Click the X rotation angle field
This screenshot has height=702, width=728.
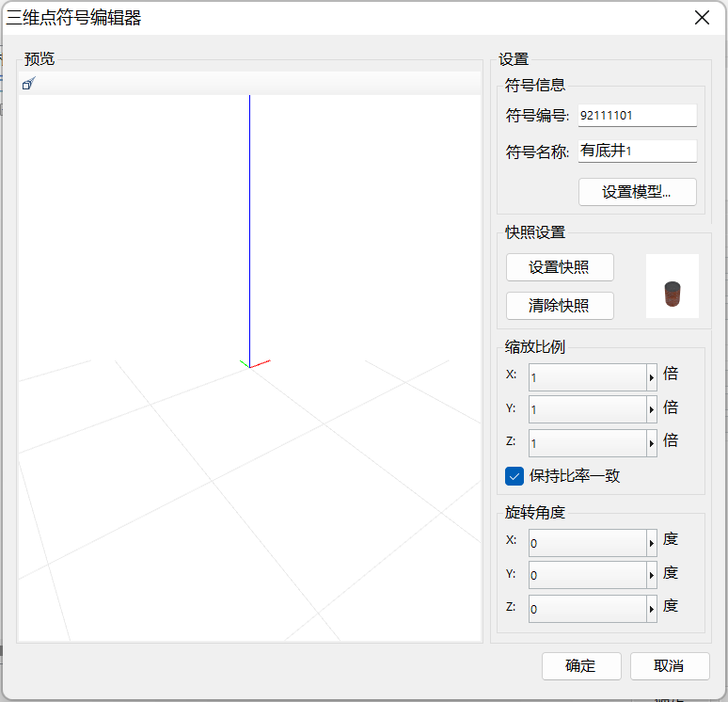pos(587,543)
